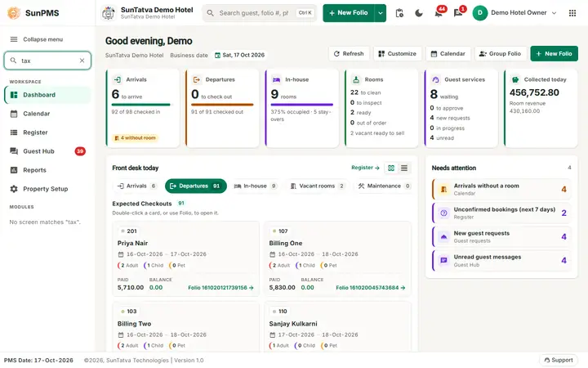588x368 pixels.
Task: Open the Rooms summary card icon
Action: coord(356,79)
